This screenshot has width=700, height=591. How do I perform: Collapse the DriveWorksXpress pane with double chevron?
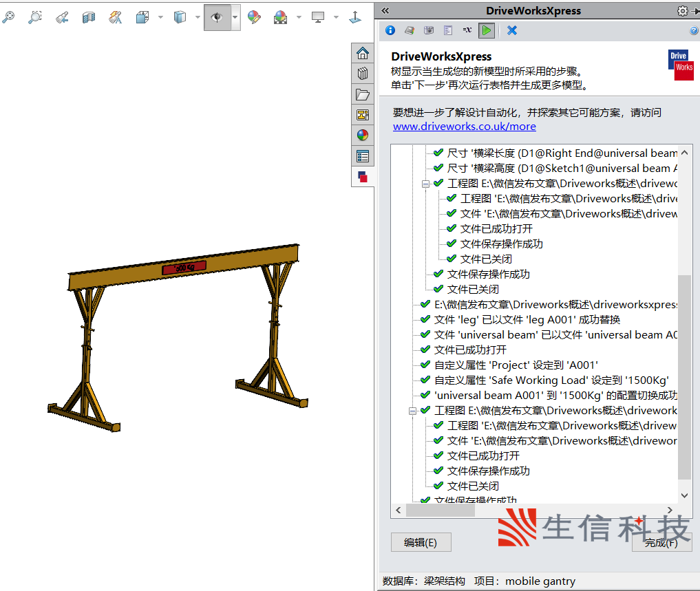[385, 11]
